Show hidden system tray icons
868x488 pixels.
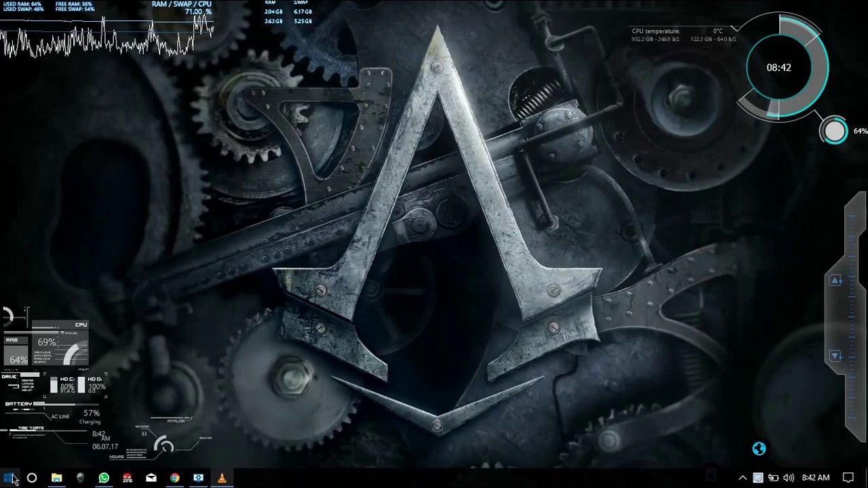point(743,477)
